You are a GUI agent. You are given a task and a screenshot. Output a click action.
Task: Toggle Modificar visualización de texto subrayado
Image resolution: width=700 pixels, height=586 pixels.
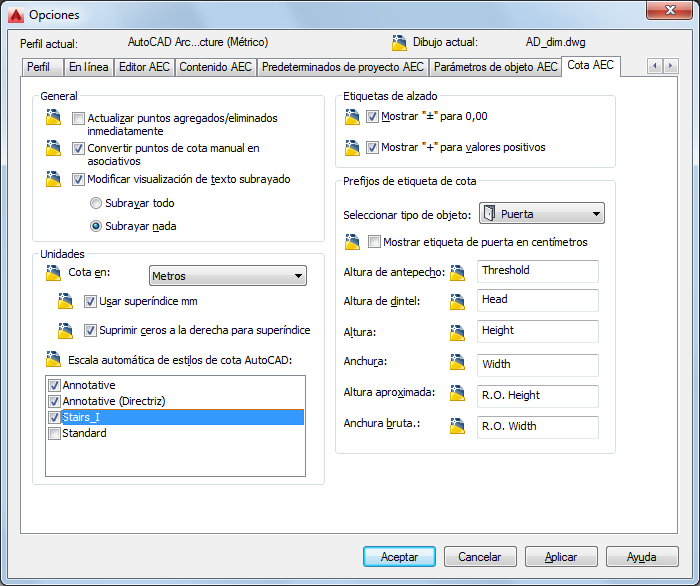click(78, 179)
